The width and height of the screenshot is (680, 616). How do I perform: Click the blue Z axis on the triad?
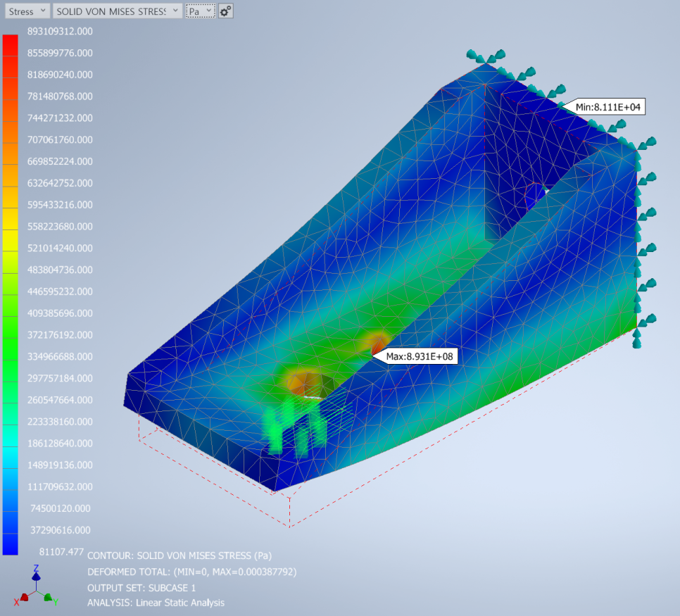point(36,576)
